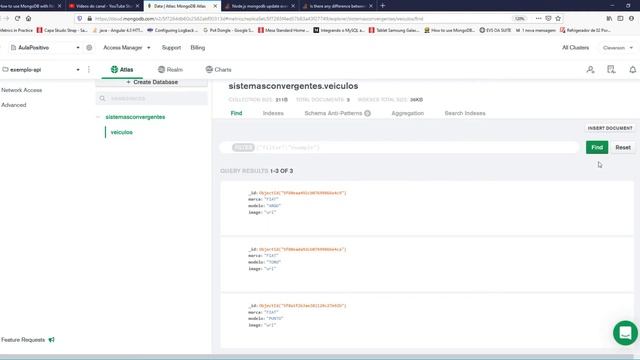
Task: Focus the namespaces search field
Action: [x=152, y=98]
